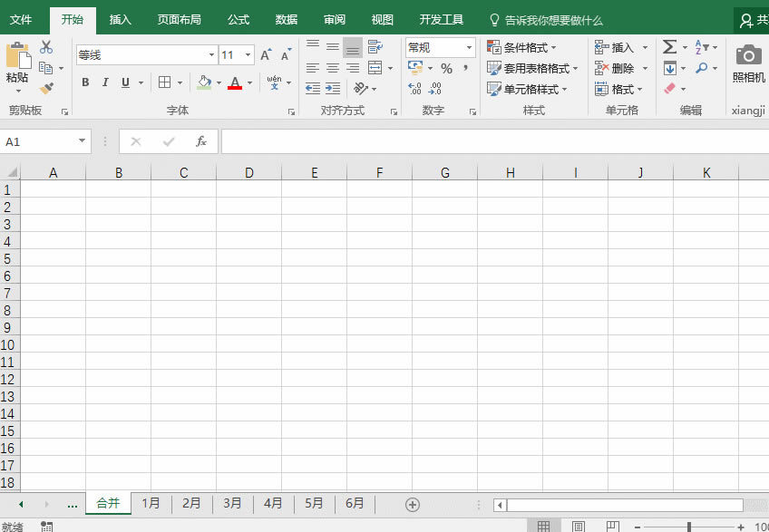Switch to the 页面布局 ribbon tab
The image size is (769, 532).
tap(179, 20)
